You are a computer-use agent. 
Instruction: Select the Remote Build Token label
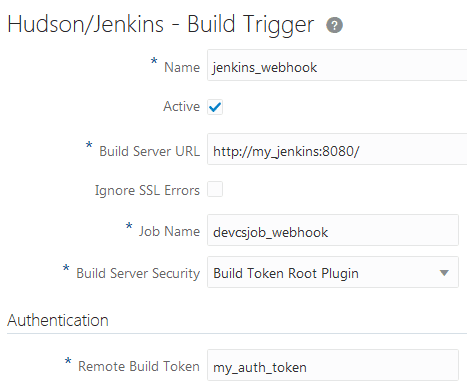(139, 366)
